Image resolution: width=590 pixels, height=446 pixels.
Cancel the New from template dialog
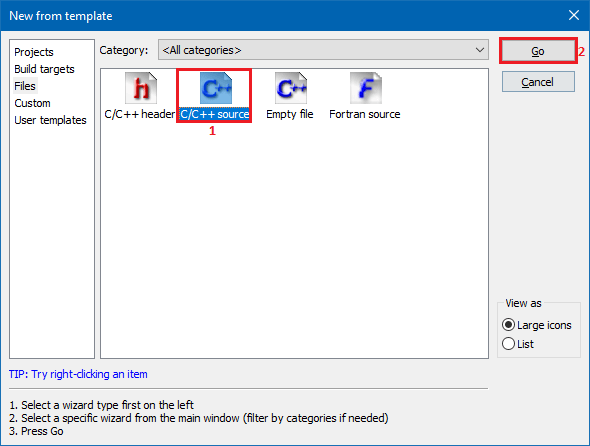[538, 82]
